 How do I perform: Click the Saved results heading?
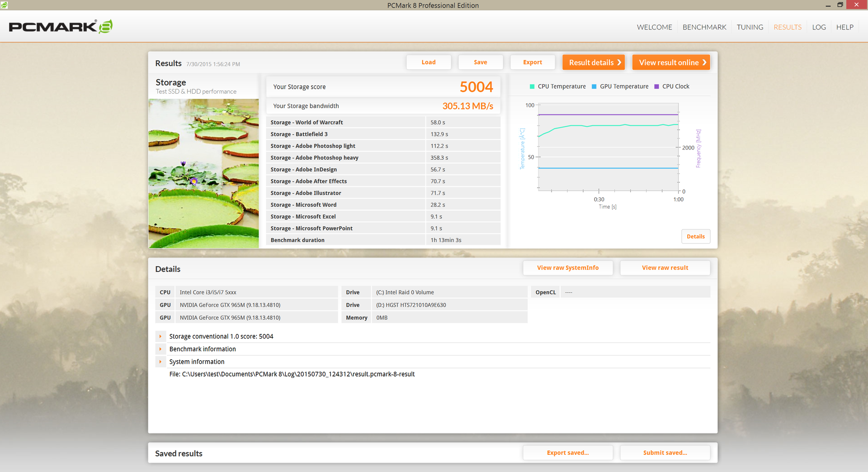pos(179,453)
